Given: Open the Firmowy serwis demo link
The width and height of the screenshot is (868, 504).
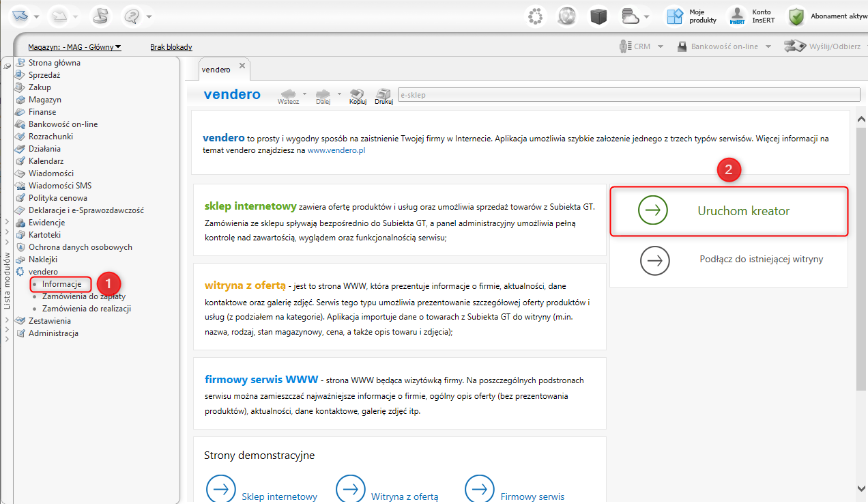Looking at the screenshot, I should [532, 496].
